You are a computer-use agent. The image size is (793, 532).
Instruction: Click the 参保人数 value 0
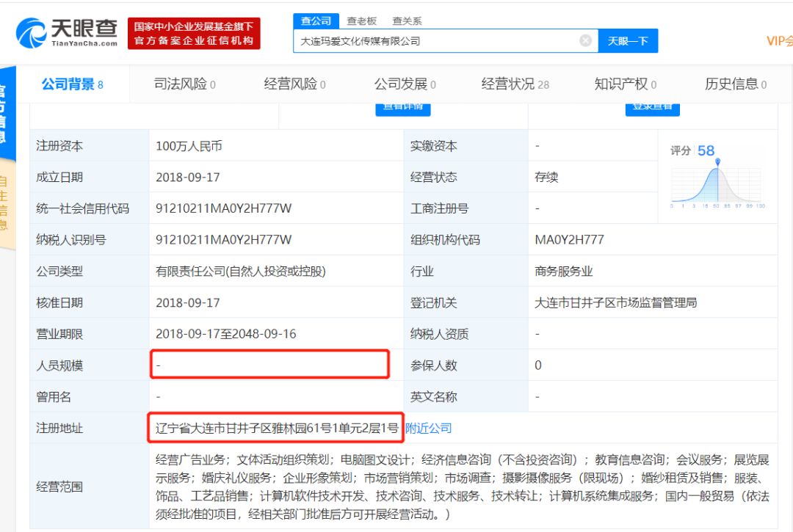[x=538, y=365]
